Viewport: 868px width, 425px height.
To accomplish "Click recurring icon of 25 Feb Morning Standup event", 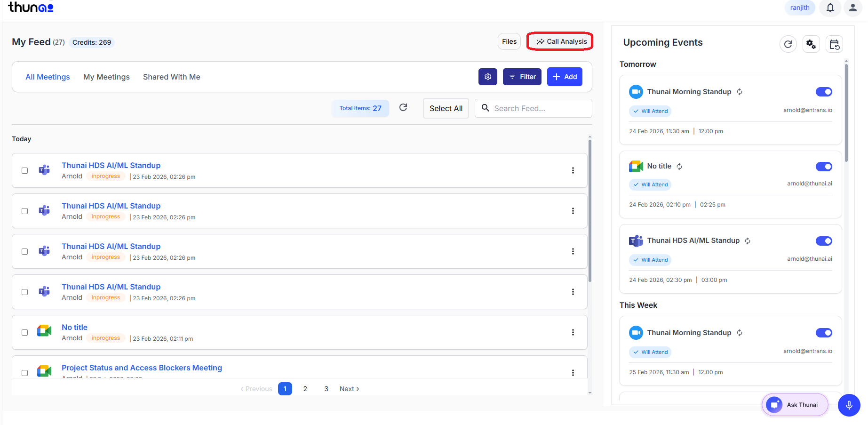I will tap(740, 333).
